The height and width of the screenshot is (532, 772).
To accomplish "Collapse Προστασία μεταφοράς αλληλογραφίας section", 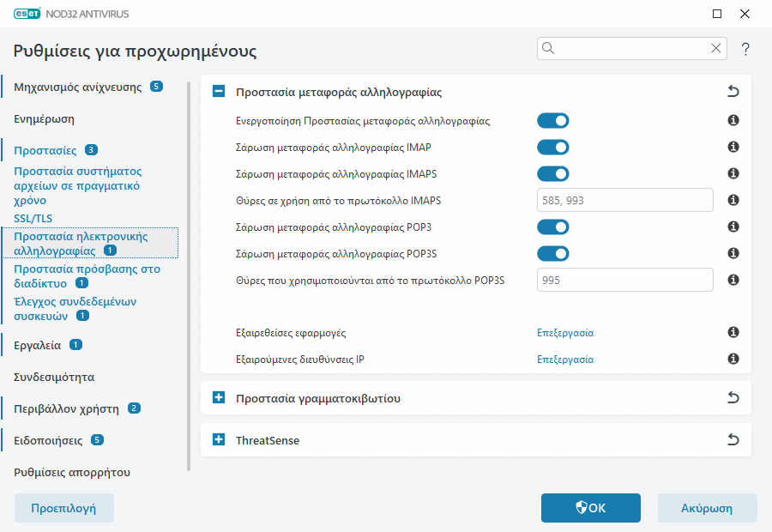I will [x=219, y=92].
